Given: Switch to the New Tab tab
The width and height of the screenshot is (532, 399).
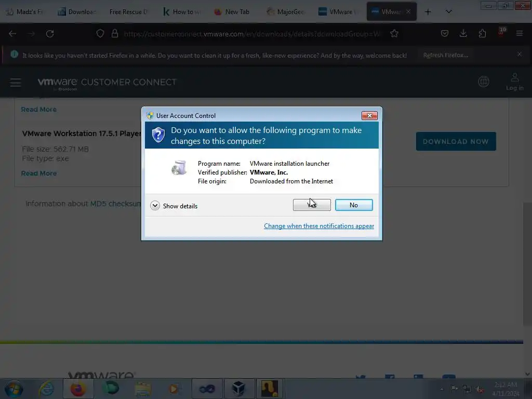Looking at the screenshot, I should tap(232, 12).
